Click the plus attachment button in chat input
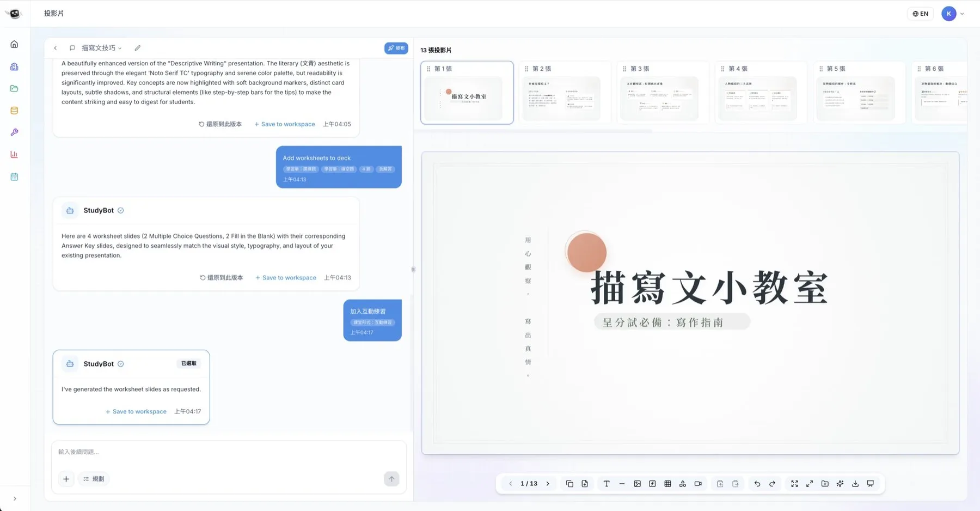 pos(66,479)
